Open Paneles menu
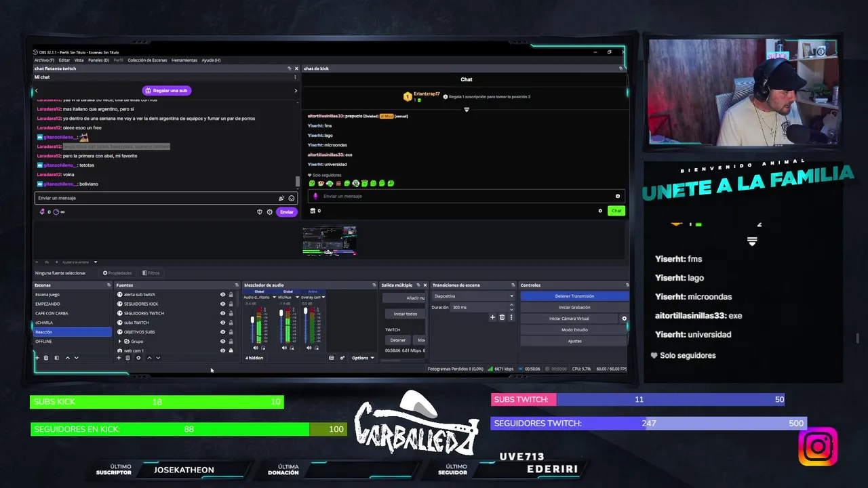868x488 pixels. 98,60
